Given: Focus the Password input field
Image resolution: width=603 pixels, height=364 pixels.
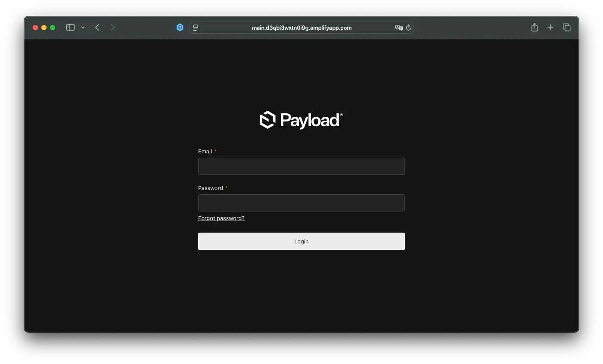Looking at the screenshot, I should pyautogui.click(x=301, y=203).
